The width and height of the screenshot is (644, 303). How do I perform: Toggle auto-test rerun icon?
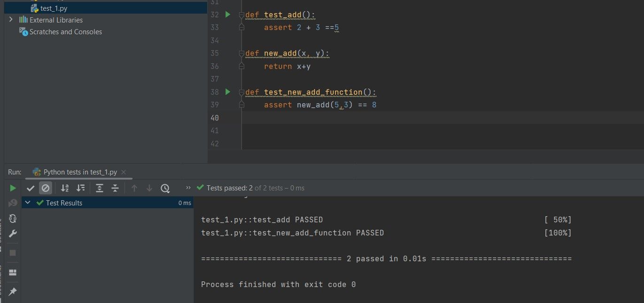click(x=13, y=219)
